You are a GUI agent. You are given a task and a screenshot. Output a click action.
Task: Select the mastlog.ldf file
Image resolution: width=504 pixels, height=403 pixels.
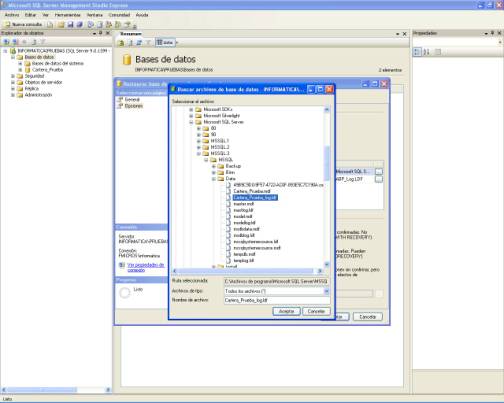[243, 210]
